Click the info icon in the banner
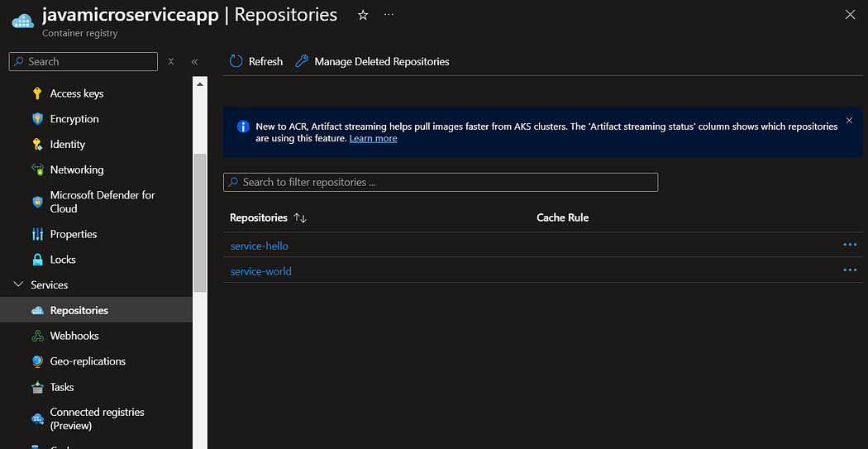This screenshot has width=868, height=449. (243, 127)
